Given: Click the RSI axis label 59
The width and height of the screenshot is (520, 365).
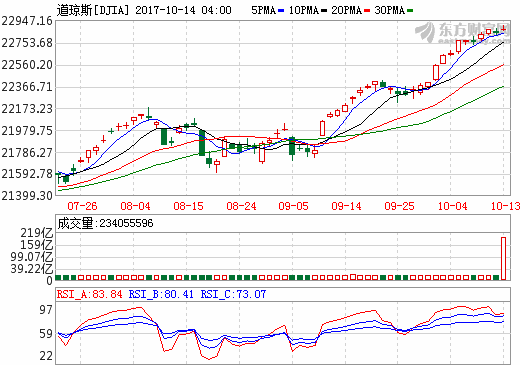Looking at the screenshot, I should (x=46, y=334).
